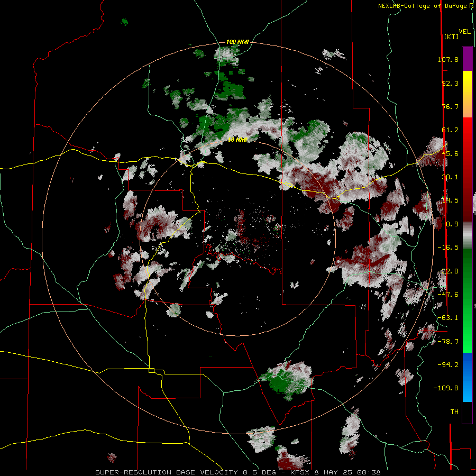Select the 107.8 velocity scale value
Screen dimensions: 476x476
[x=448, y=59]
